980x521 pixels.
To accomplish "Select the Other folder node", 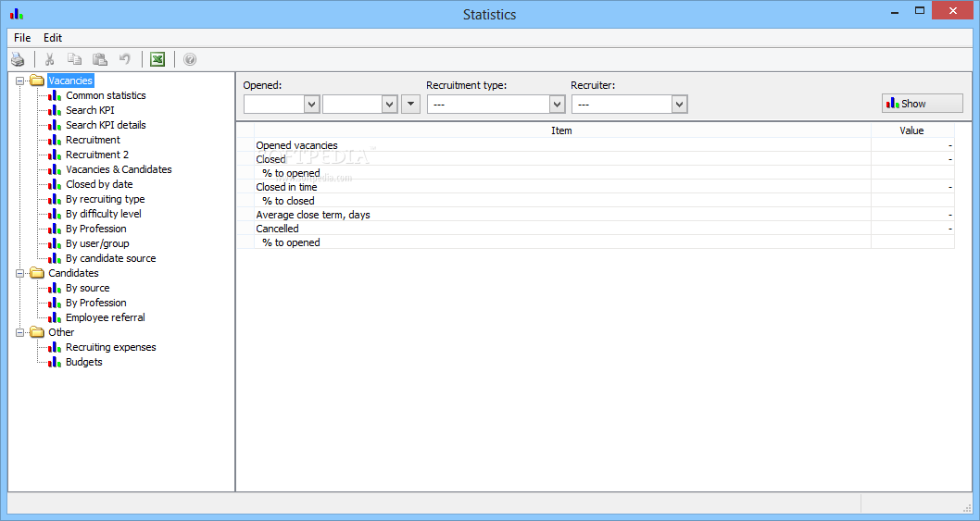I will click(x=61, y=332).
